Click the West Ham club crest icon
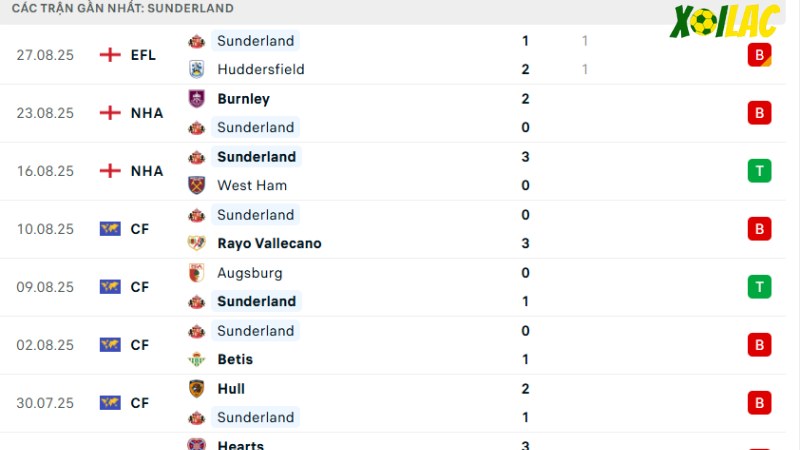800x450 pixels. [x=196, y=185]
